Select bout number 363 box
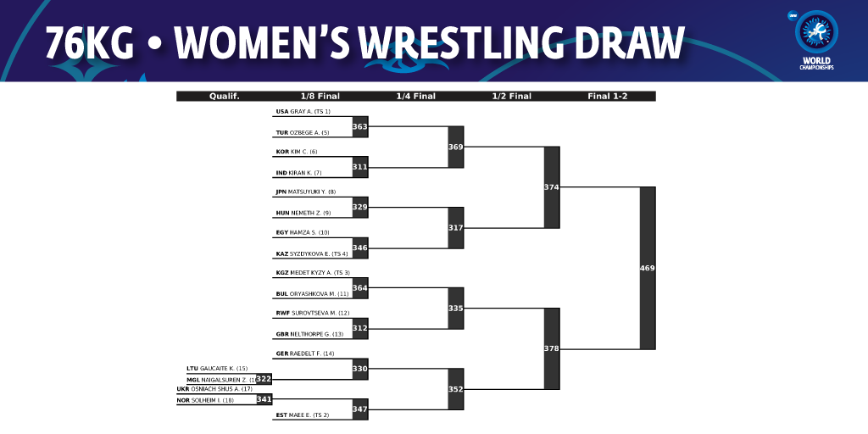Screen dimensions: 868x434 [x=359, y=127]
